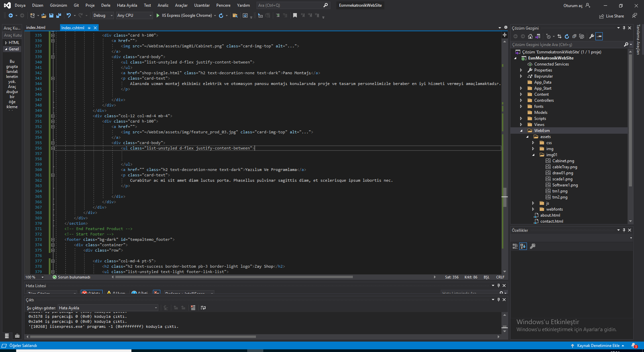Expand the Properties tree node

521,70
